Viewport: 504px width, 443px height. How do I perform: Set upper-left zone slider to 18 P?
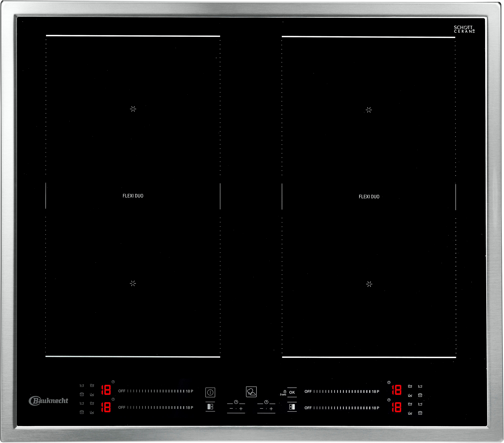click(x=189, y=391)
